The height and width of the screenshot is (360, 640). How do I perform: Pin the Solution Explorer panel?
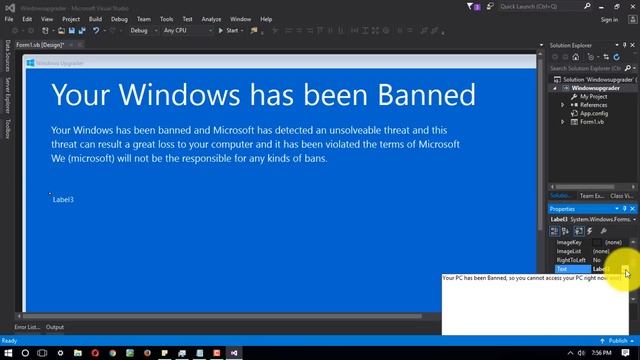(624, 45)
